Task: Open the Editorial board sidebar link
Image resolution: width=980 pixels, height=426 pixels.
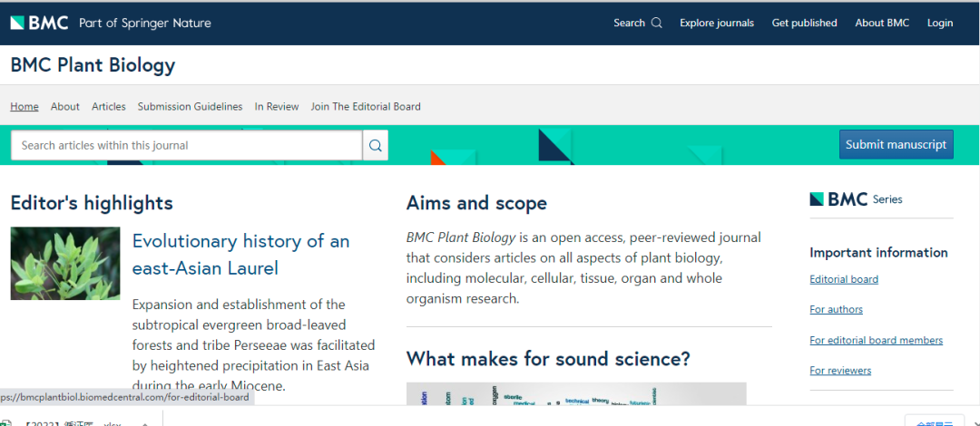Action: point(844,279)
